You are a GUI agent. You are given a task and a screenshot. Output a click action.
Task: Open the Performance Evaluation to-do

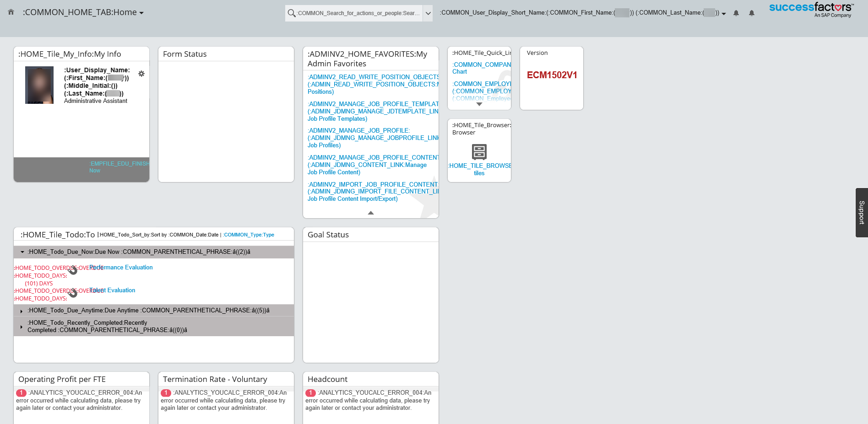coord(121,268)
